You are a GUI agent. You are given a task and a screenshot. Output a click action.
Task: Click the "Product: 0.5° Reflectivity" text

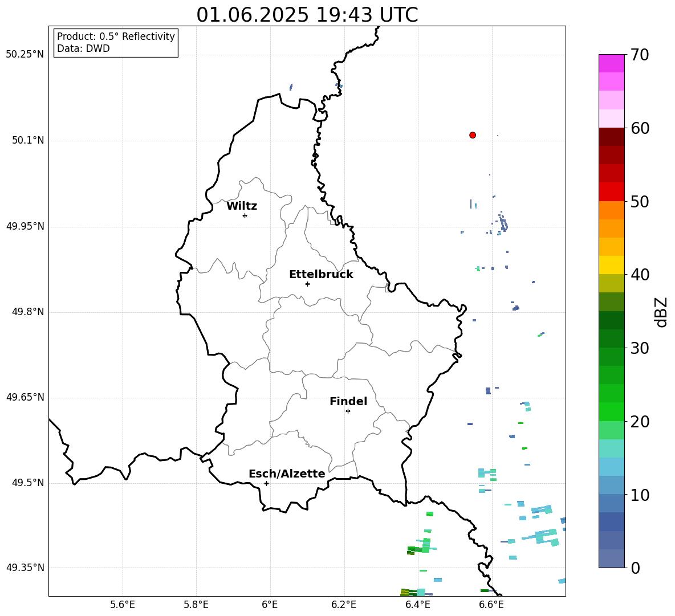click(116, 36)
